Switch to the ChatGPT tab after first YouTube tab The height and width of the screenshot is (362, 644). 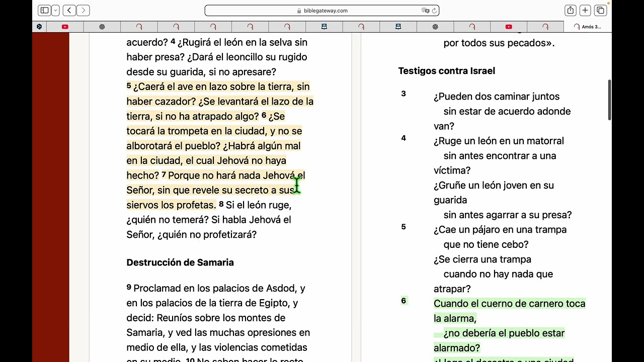pyautogui.click(x=102, y=27)
